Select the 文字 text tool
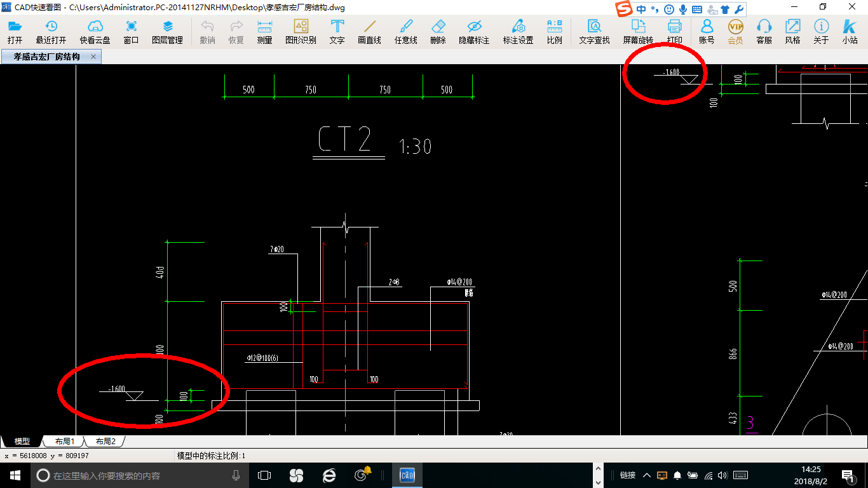The height and width of the screenshot is (488, 868). [337, 32]
